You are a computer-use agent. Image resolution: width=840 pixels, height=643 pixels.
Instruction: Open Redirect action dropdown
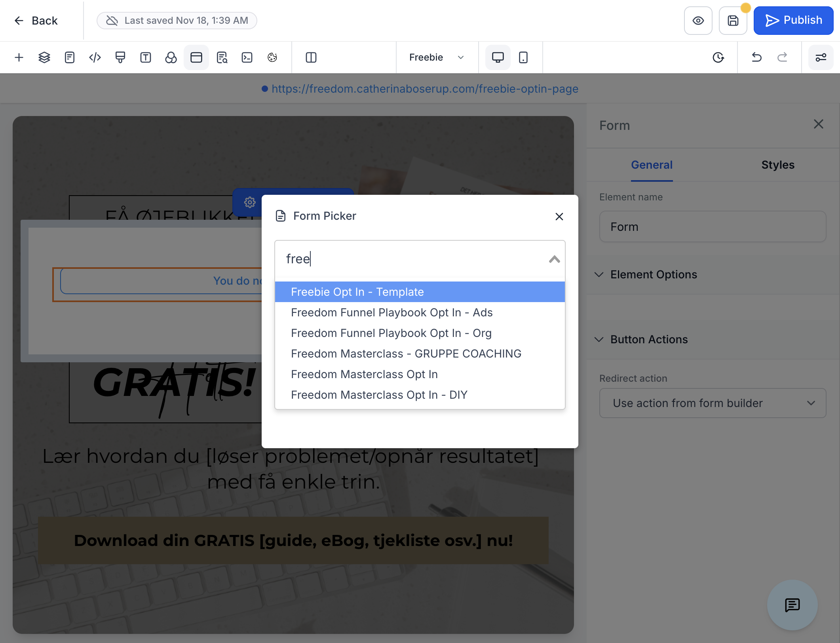[713, 403]
